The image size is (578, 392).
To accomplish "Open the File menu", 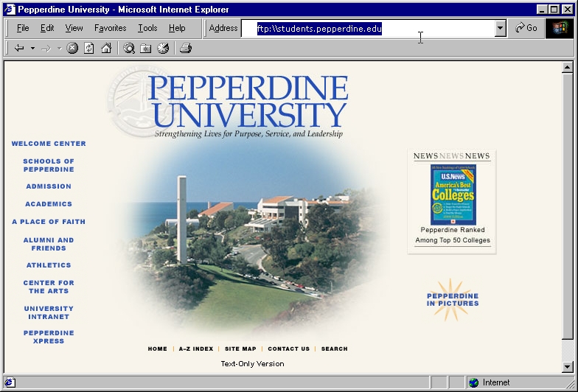I will (x=23, y=28).
